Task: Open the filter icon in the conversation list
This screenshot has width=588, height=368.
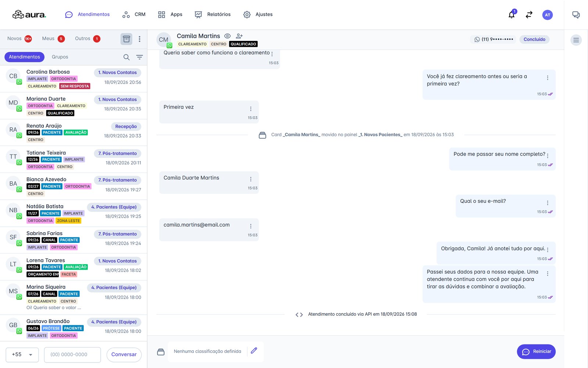Action: (x=140, y=57)
